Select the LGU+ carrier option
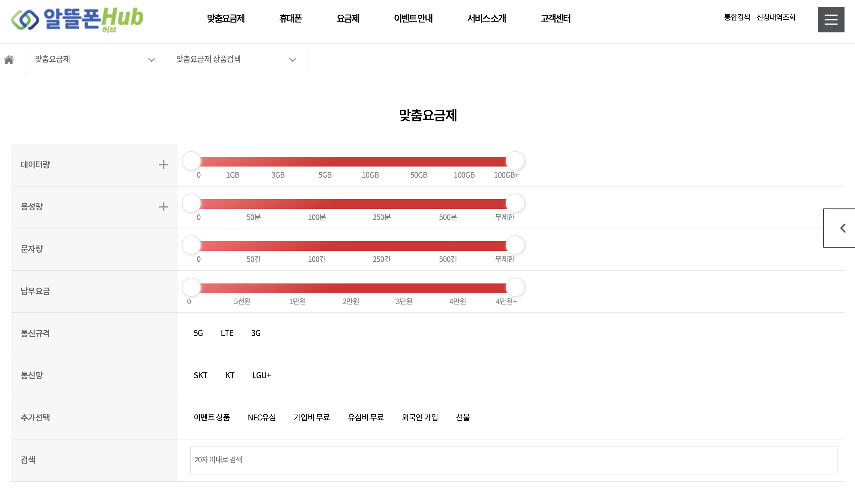This screenshot has width=855, height=504. [x=261, y=375]
